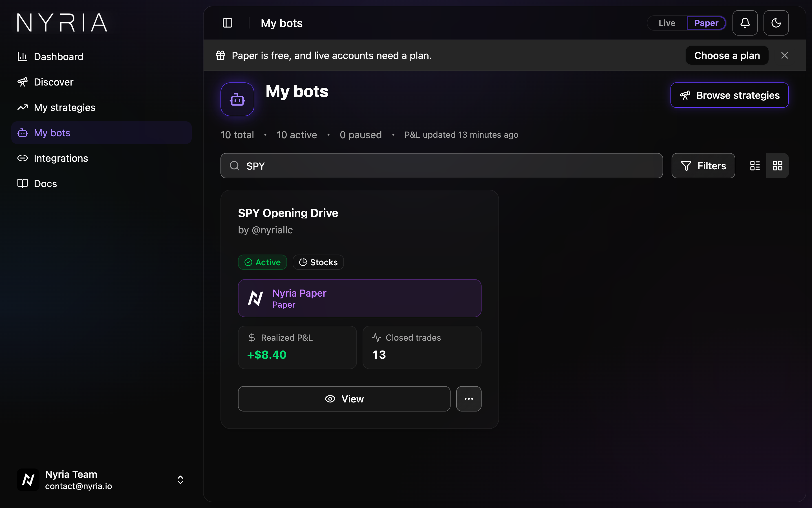Click the gift icon in banner

(x=220, y=55)
